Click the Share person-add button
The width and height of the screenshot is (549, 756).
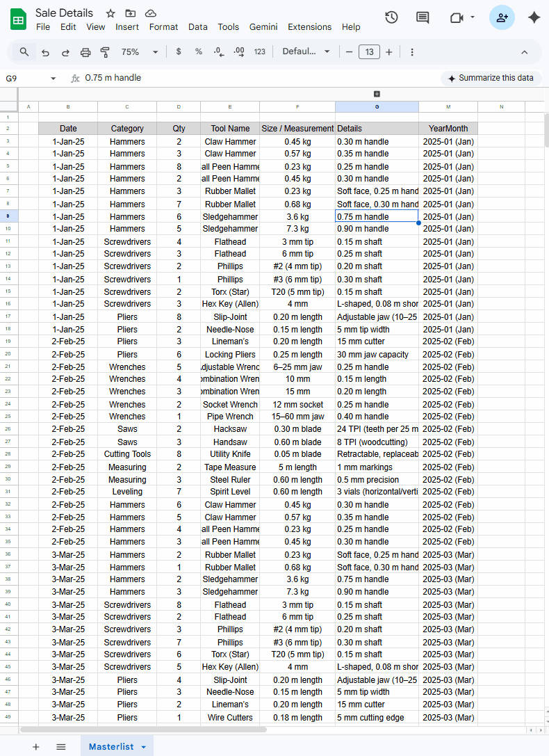(502, 17)
